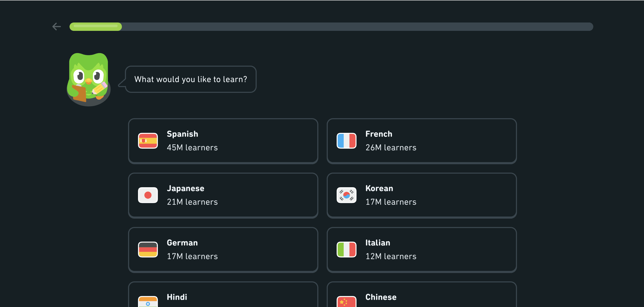
Task: Select Spanish with 45M learners
Action: (x=223, y=141)
